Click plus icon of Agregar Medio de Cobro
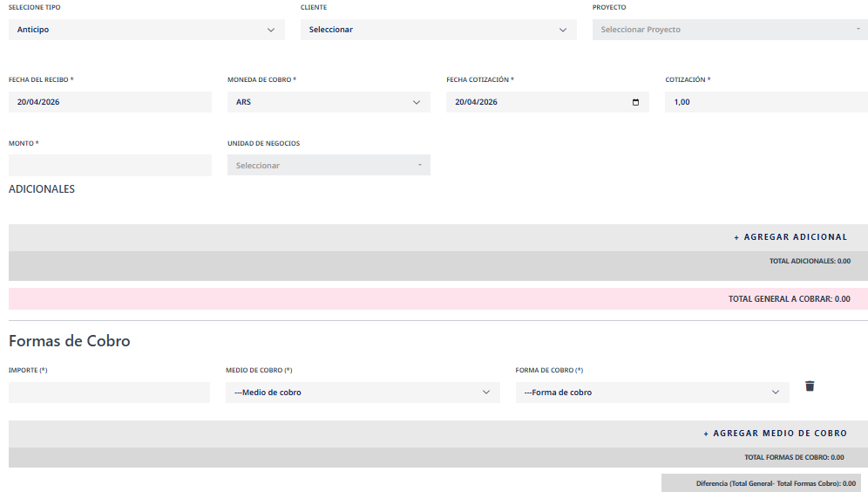The height and width of the screenshot is (492, 868). coord(706,434)
